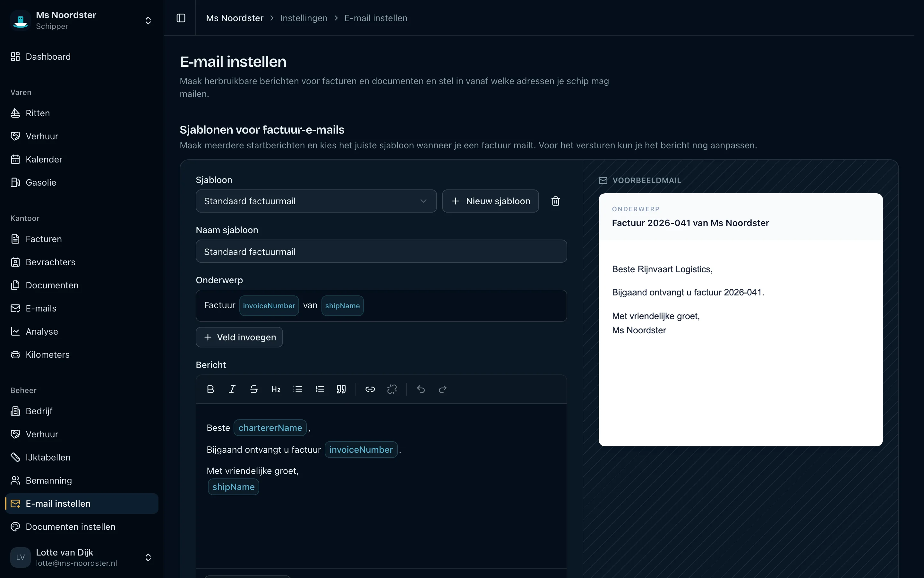Click Met vriendelijke groet in editor
The width and height of the screenshot is (924, 578).
pos(252,471)
